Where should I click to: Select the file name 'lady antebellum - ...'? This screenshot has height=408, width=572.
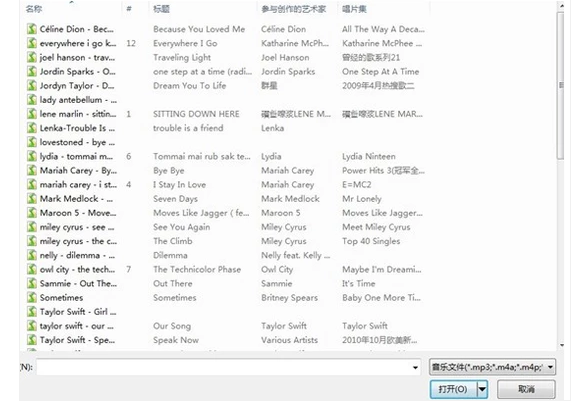coord(78,100)
